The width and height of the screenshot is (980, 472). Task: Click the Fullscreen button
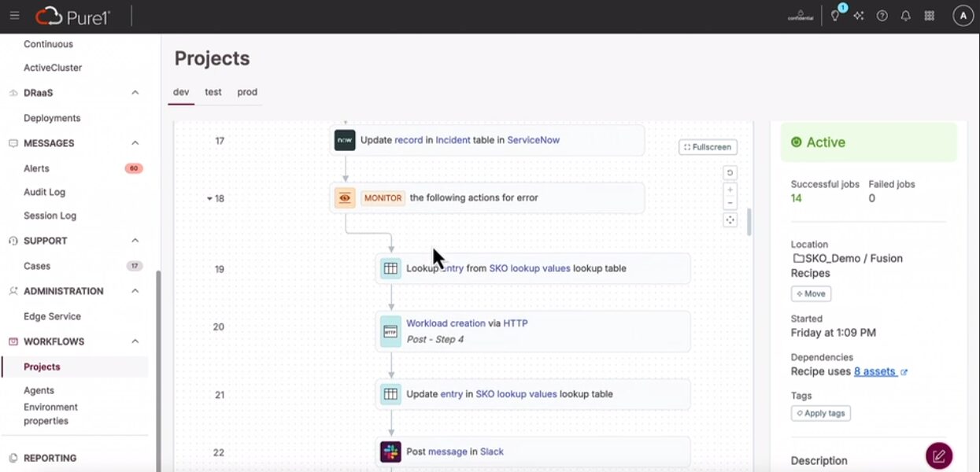tap(708, 147)
